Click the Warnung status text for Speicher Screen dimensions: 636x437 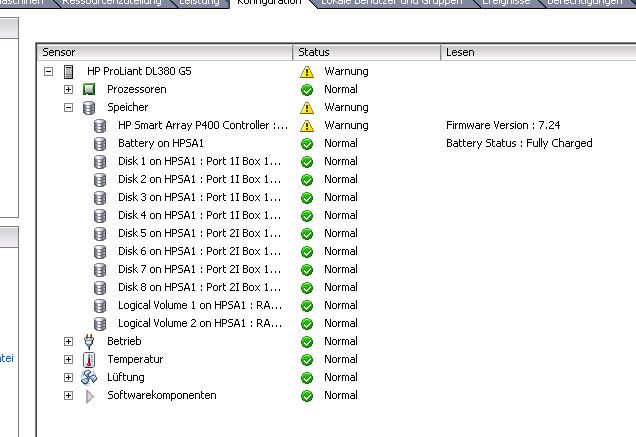[x=346, y=108]
